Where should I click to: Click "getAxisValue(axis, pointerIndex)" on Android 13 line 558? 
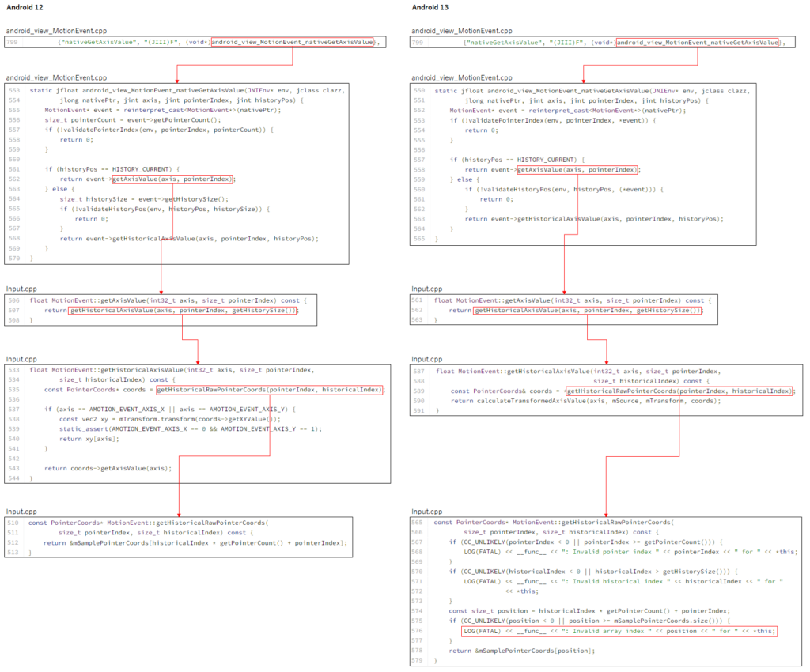[x=578, y=169]
